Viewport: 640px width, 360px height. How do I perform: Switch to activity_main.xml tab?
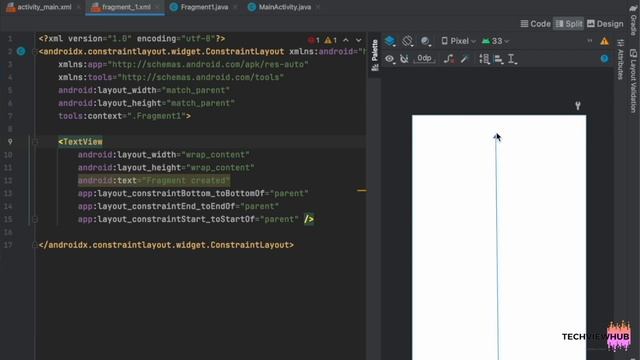(x=39, y=7)
